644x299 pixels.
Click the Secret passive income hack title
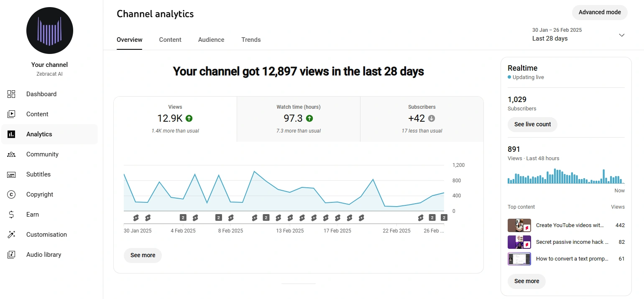click(x=572, y=242)
